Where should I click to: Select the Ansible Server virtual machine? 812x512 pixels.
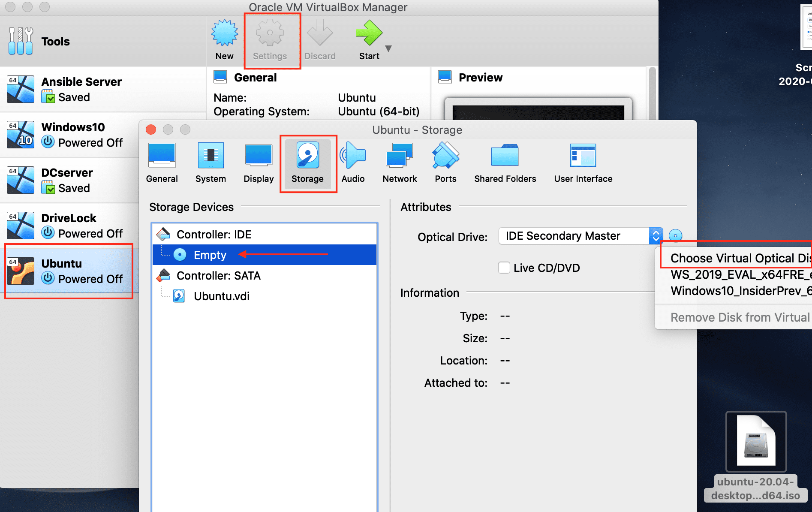point(81,89)
